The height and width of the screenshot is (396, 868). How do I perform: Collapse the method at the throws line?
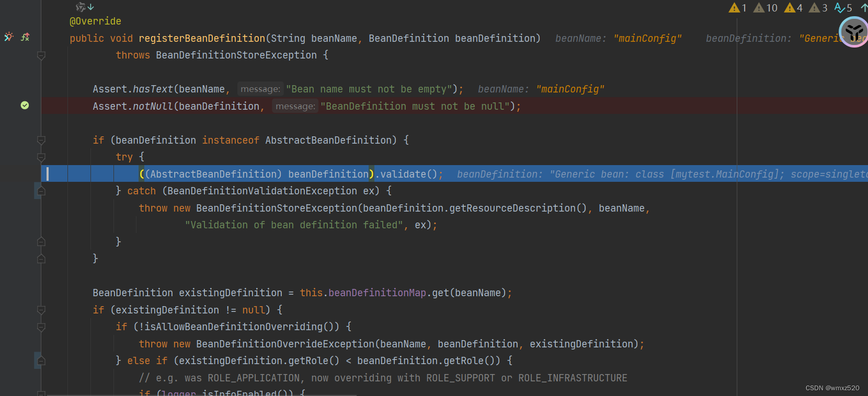[x=41, y=55]
